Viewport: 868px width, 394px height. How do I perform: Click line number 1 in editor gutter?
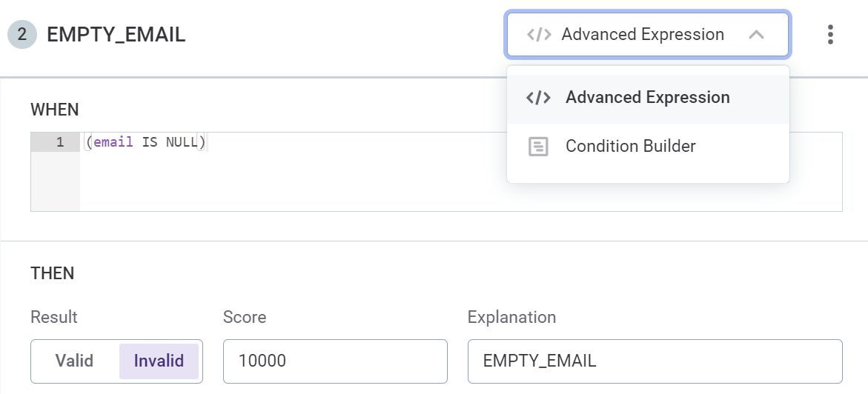[x=59, y=142]
